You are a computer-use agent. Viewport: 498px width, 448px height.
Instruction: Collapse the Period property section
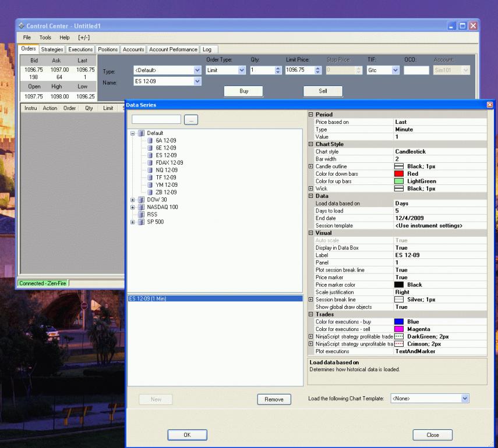[311, 115]
